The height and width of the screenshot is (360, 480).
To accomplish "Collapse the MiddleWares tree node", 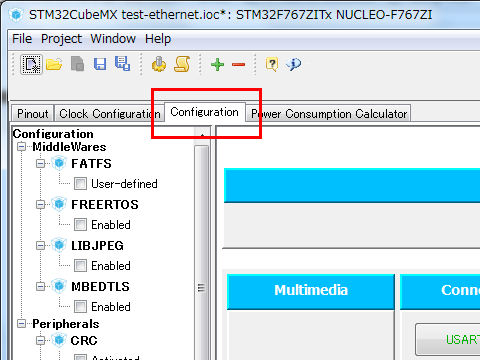I will tap(21, 147).
